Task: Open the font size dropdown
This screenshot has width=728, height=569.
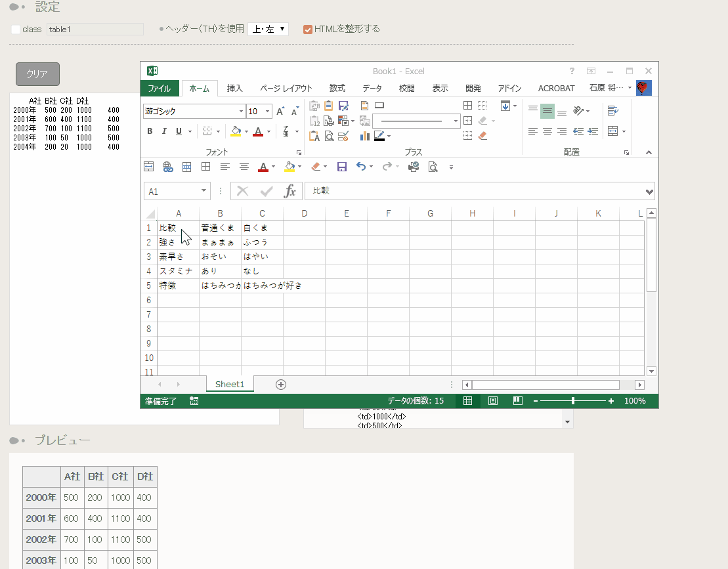Action: coord(267,112)
